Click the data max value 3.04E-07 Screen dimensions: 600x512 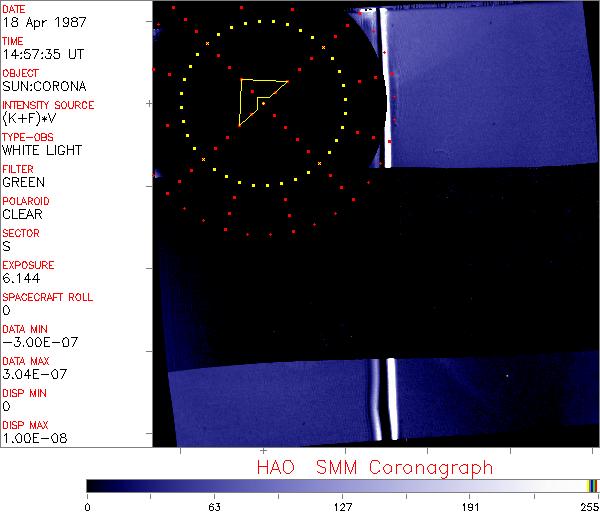32,374
